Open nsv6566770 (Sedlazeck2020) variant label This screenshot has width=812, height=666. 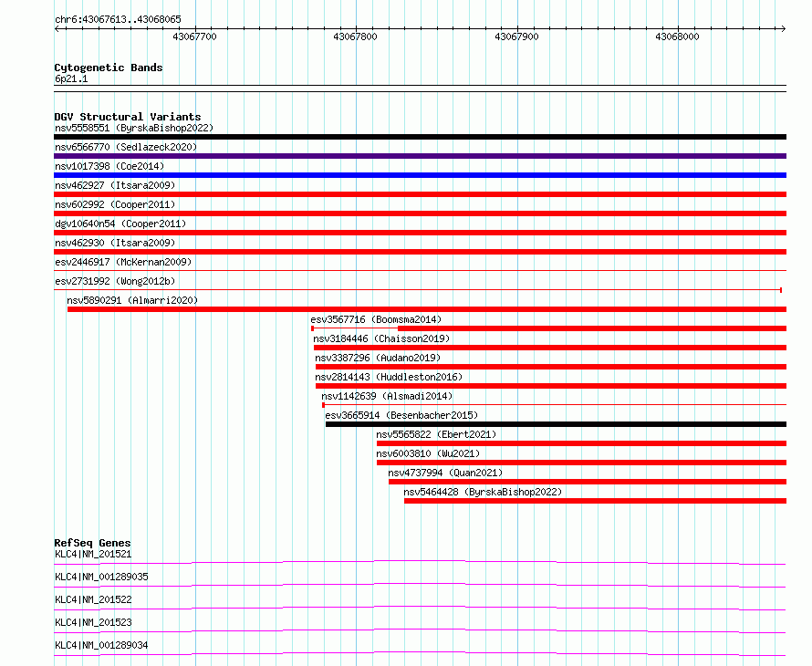[126, 147]
